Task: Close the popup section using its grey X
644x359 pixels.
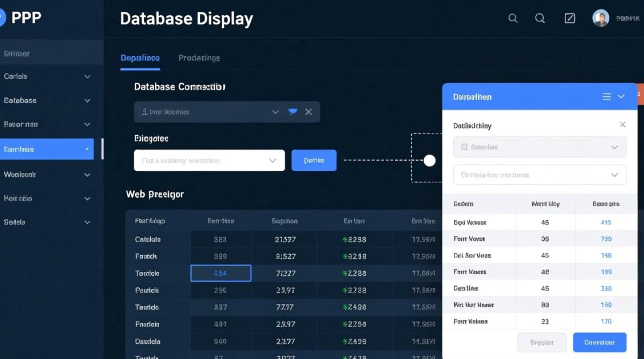Action: coord(622,125)
